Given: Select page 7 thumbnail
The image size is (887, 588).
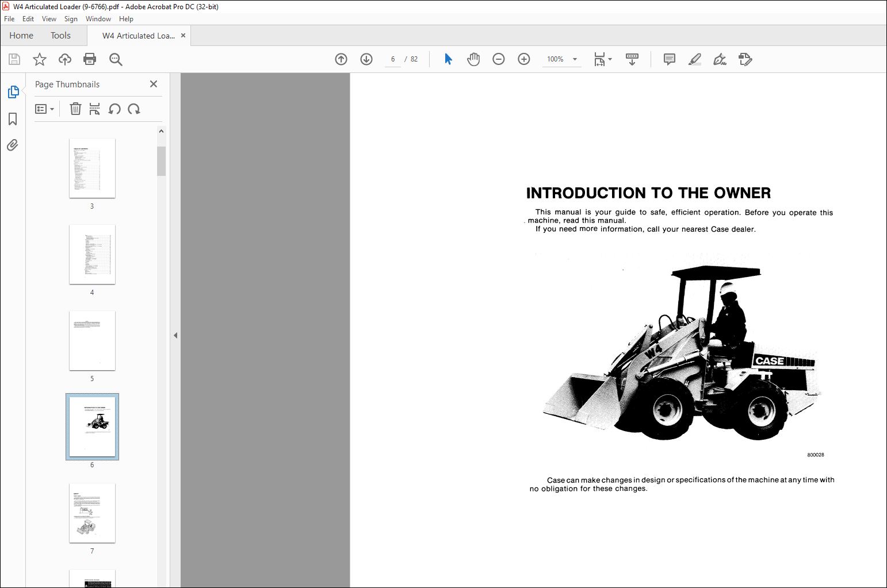Looking at the screenshot, I should [x=92, y=513].
